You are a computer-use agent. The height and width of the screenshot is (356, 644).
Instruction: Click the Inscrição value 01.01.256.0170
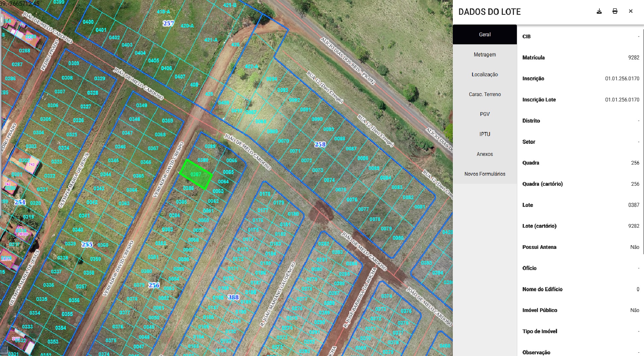(x=622, y=79)
